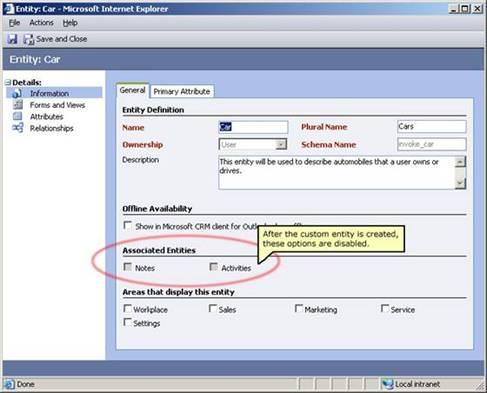The width and height of the screenshot is (487, 393).
Task: Enable Show in Microsoft CRM client checkbox
Action: pos(127,225)
